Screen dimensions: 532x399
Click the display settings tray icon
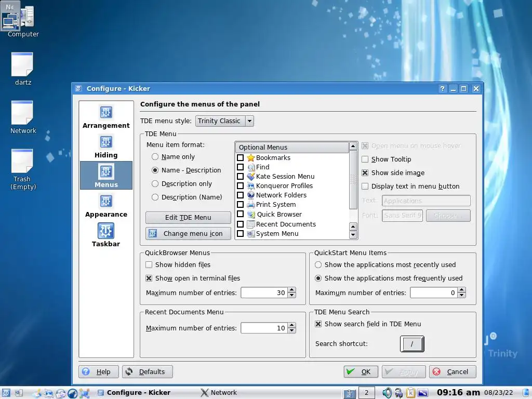click(x=422, y=393)
